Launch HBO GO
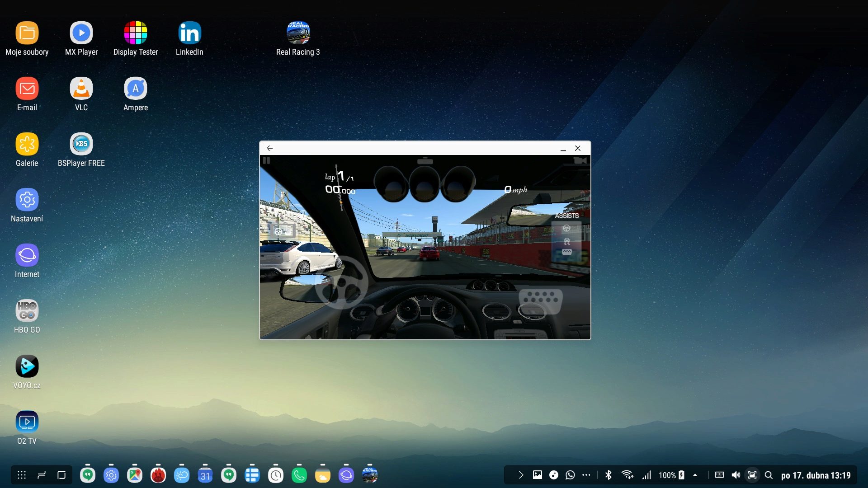The width and height of the screenshot is (868, 488). [x=27, y=317]
